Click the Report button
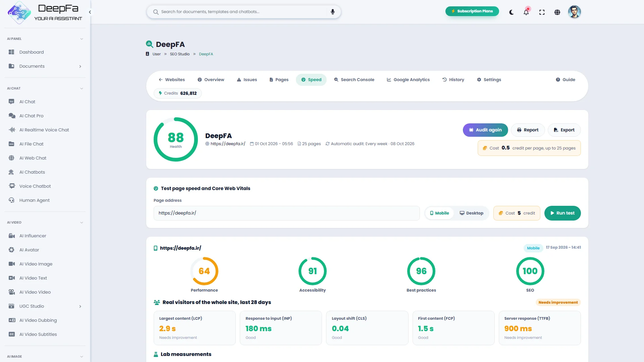This screenshot has width=644, height=362. pyautogui.click(x=528, y=130)
